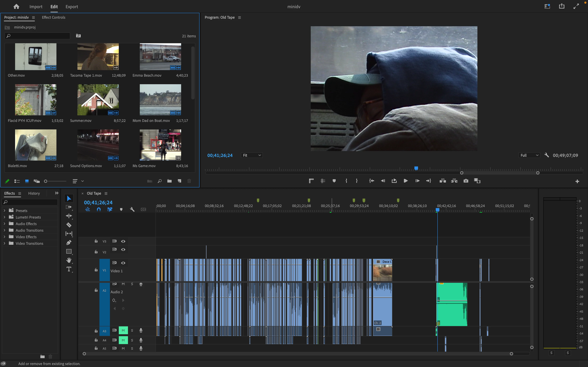Screen dimensions: 588x367
Task: Unmute the A3 audio track
Action: [123, 330]
